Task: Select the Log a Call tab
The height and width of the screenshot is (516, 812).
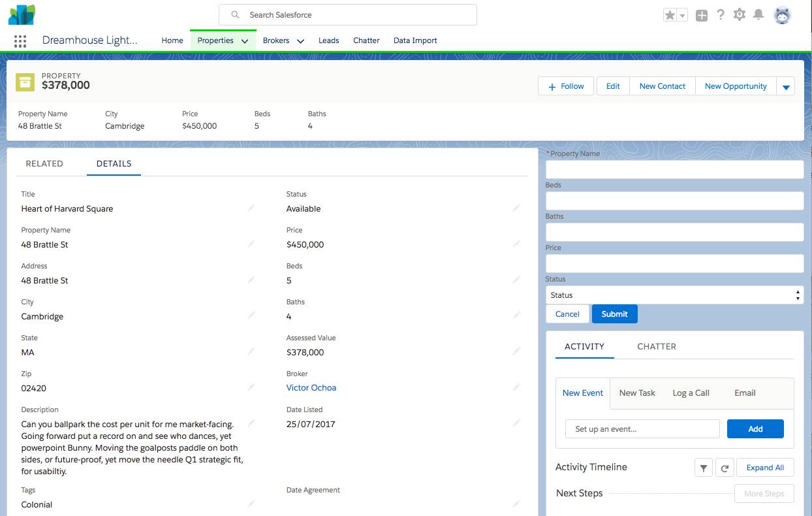Action: 691,393
